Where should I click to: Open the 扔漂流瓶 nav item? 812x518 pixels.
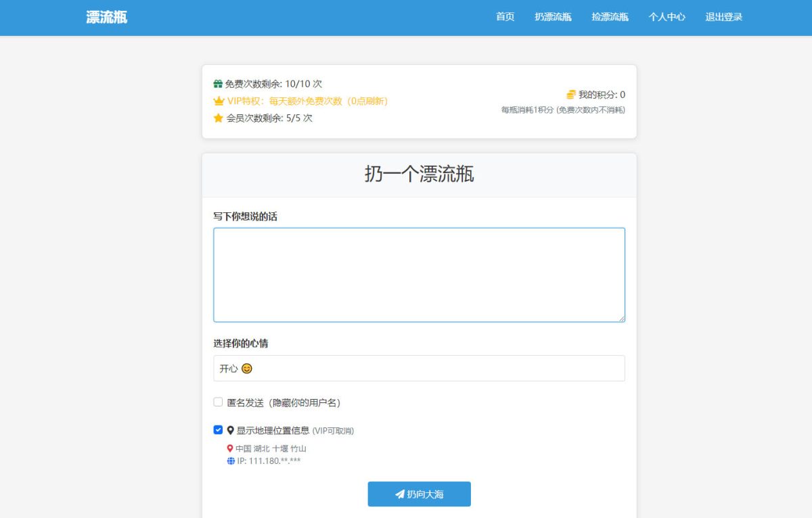(x=553, y=17)
